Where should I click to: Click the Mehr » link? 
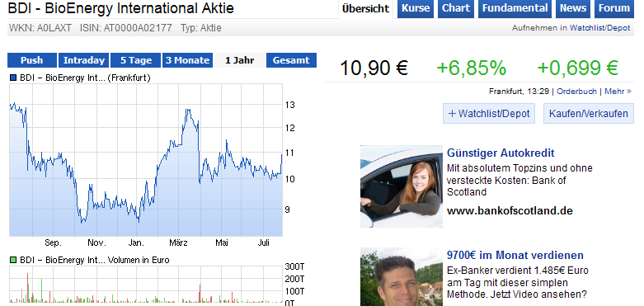(x=618, y=92)
